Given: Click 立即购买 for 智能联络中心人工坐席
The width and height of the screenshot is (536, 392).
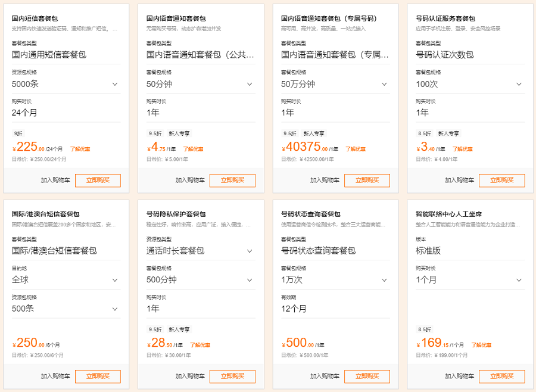Looking at the screenshot, I should pyautogui.click(x=502, y=377).
